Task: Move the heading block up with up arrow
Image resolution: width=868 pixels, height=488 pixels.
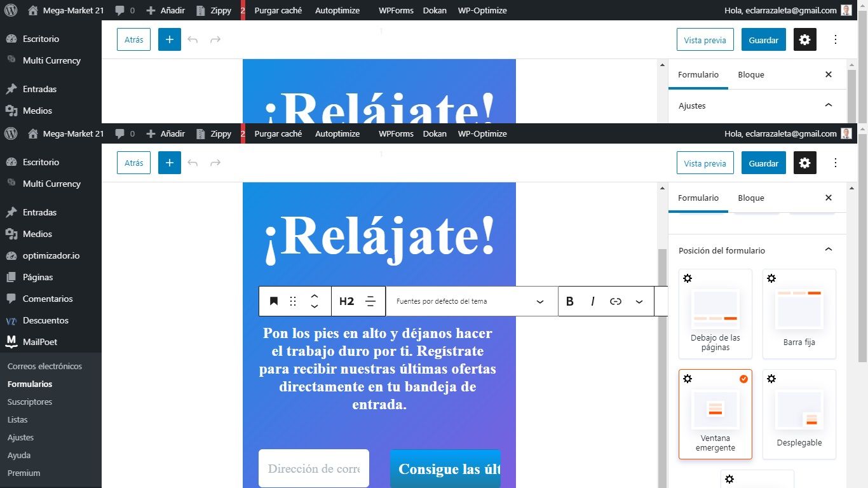Action: 314,296
